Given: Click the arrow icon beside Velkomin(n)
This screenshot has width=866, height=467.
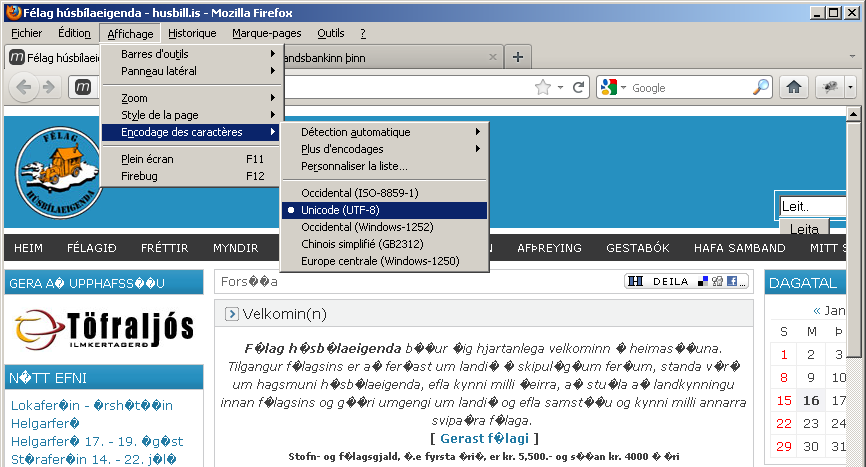Looking at the screenshot, I should tap(232, 314).
